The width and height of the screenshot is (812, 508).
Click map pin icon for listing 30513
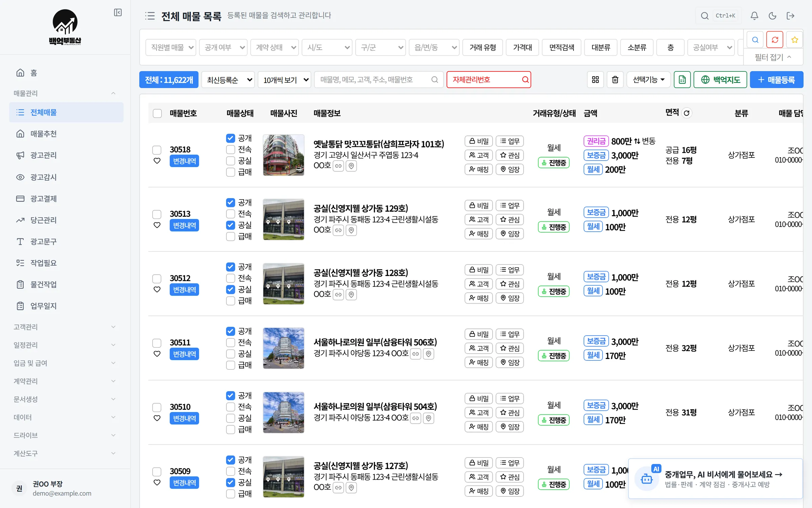351,230
